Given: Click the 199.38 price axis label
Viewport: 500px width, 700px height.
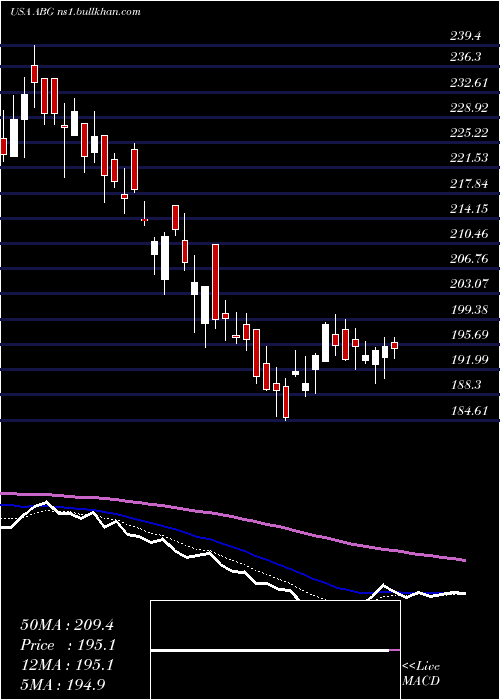Looking at the screenshot, I should pos(468,309).
